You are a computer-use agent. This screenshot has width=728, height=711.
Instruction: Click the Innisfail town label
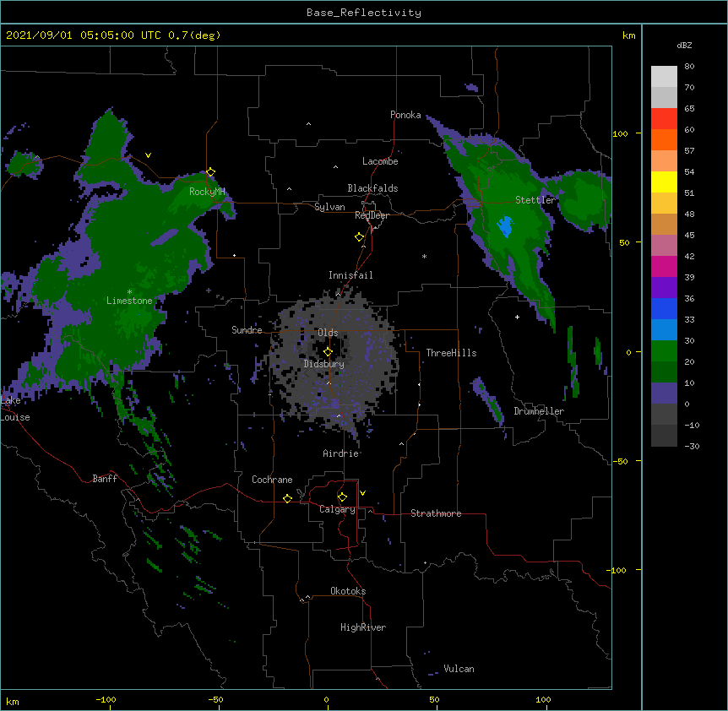pyautogui.click(x=350, y=275)
